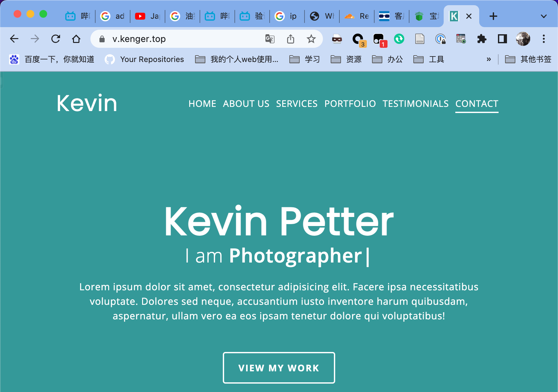
Task: Open the tab list dropdown arrow
Action: 543,16
